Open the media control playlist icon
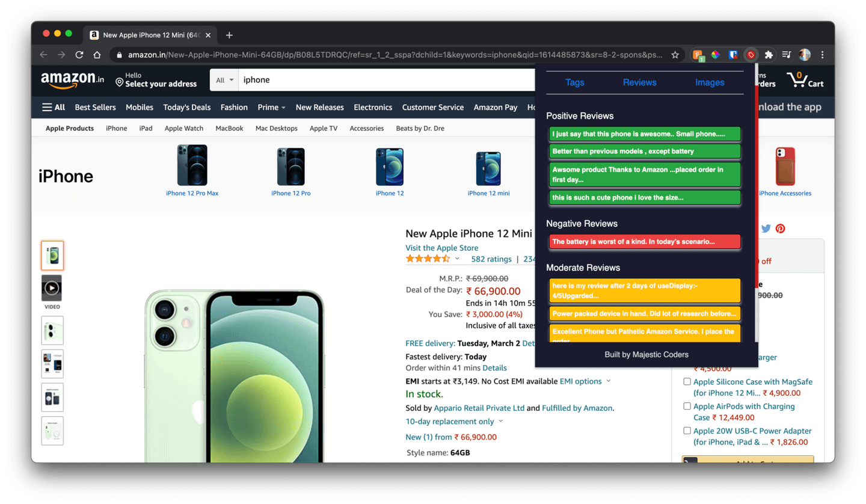Screen dimensions: 866x504 tap(786, 55)
